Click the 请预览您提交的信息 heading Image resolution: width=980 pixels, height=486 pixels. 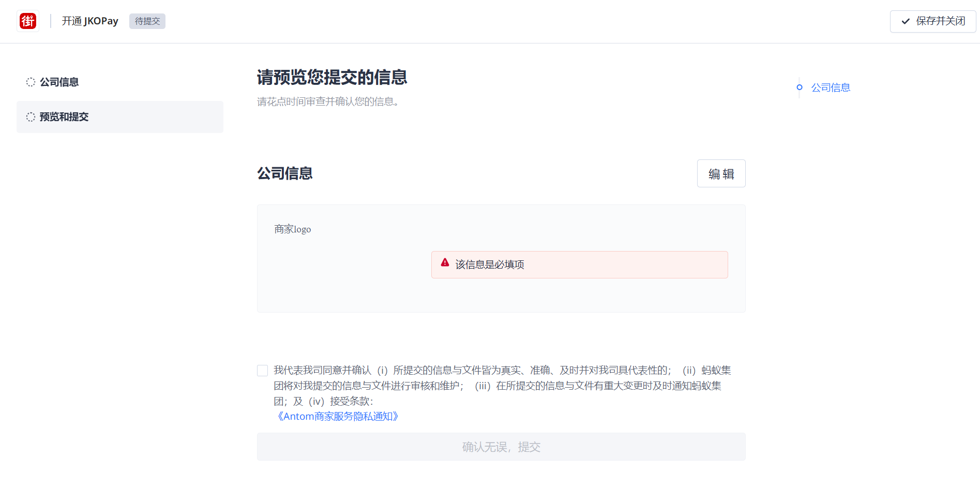point(332,78)
